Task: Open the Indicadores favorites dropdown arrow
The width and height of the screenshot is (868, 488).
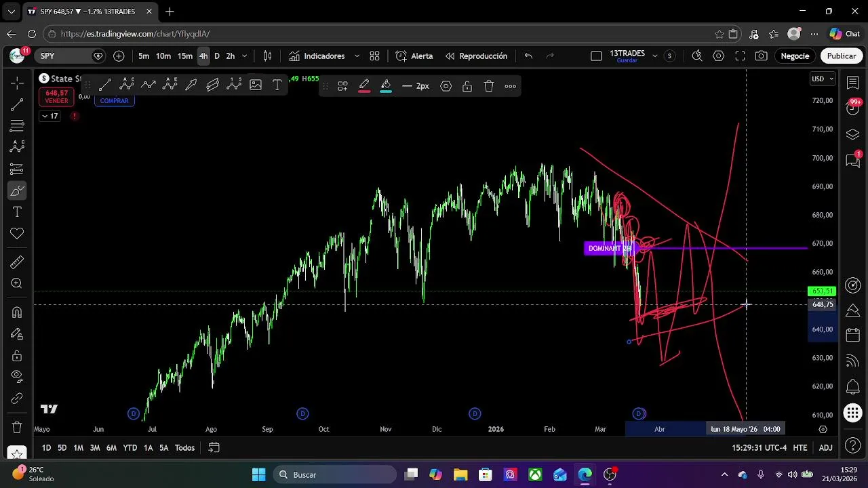Action: point(357,56)
